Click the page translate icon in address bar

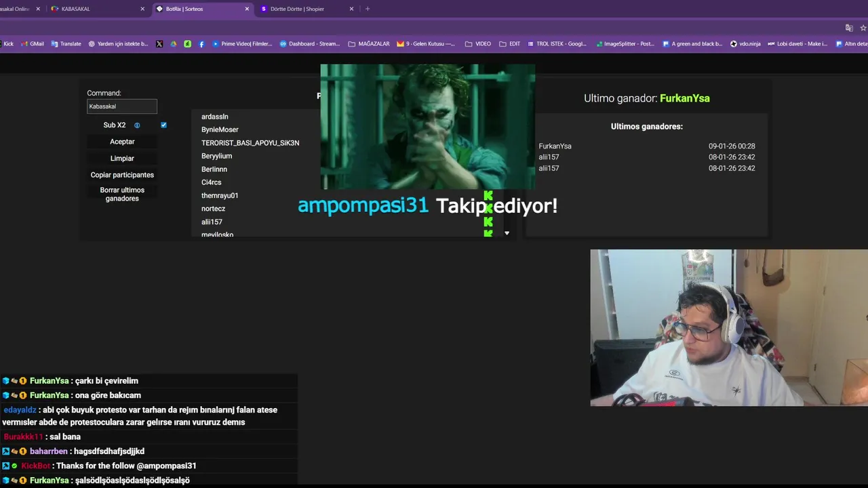849,28
